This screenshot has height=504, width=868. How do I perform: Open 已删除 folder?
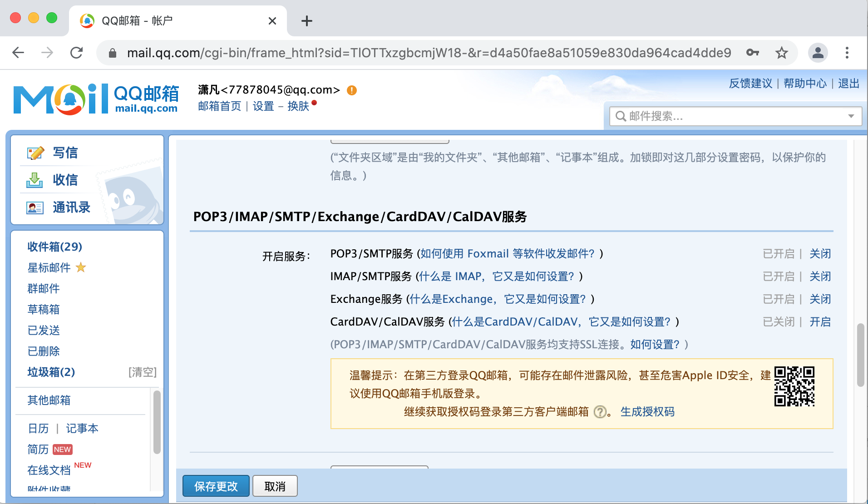pyautogui.click(x=44, y=351)
